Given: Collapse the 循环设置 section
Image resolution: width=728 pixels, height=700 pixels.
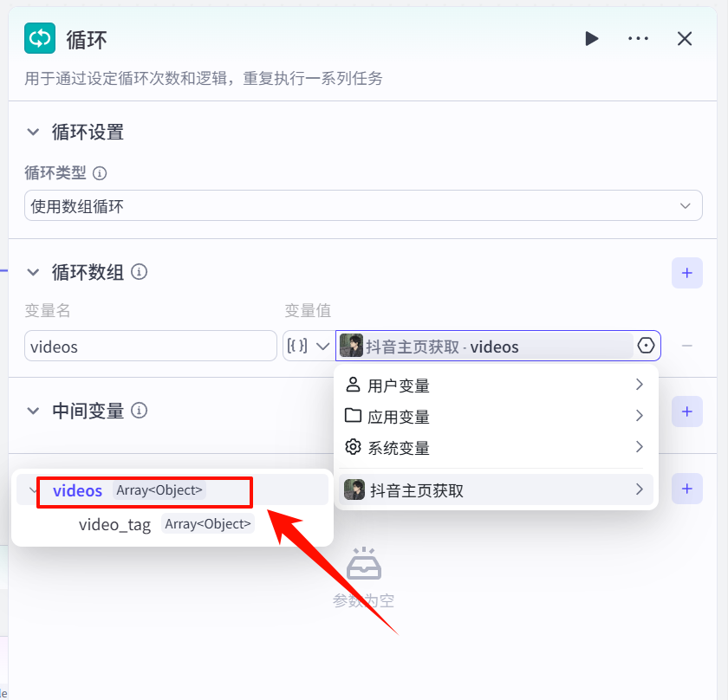Looking at the screenshot, I should pos(33,133).
